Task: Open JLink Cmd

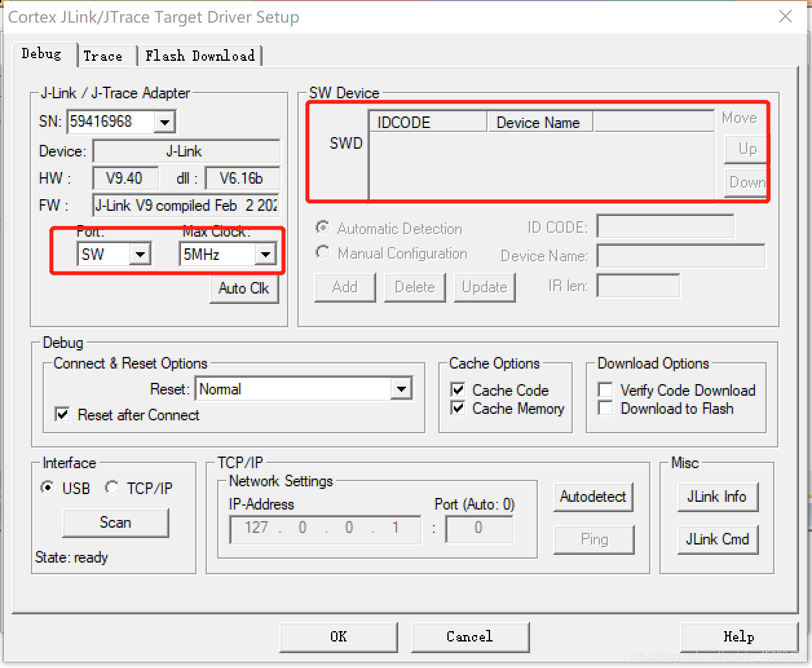Action: (717, 539)
